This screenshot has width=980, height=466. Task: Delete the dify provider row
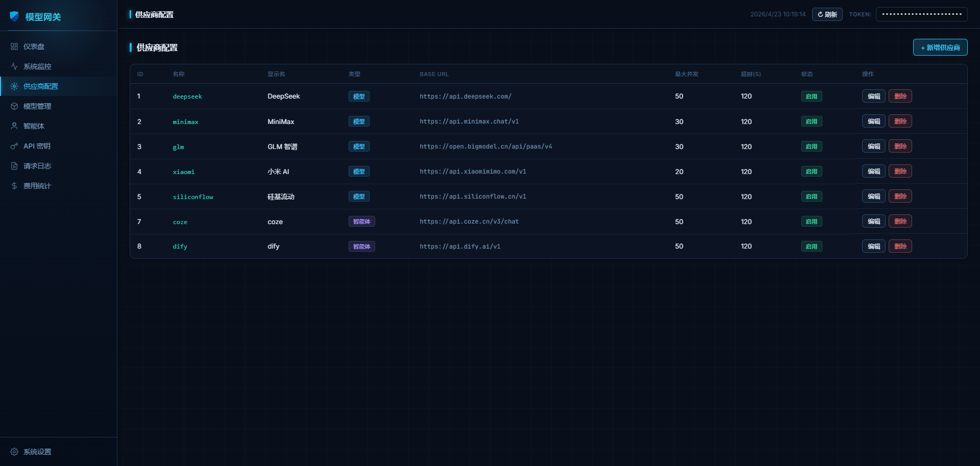[x=900, y=247]
